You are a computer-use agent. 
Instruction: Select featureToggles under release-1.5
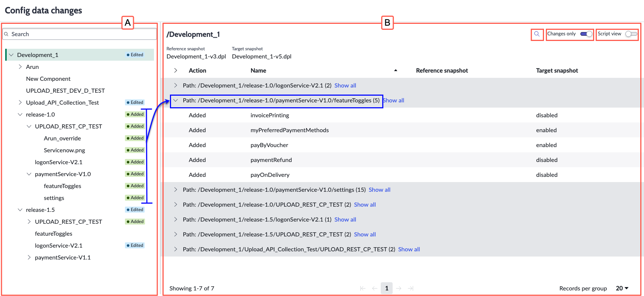(54, 233)
